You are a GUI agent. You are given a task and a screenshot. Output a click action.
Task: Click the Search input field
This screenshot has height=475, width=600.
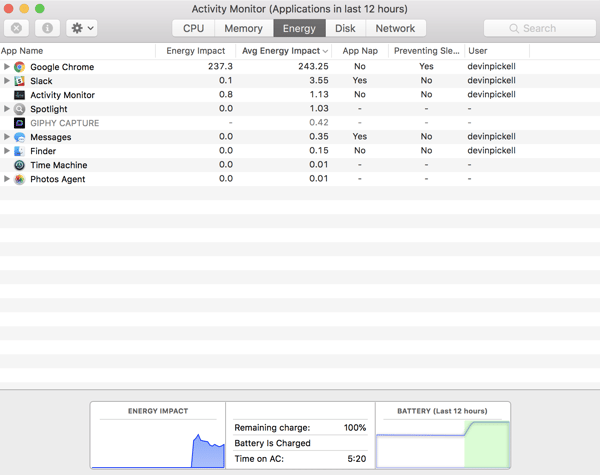540,28
